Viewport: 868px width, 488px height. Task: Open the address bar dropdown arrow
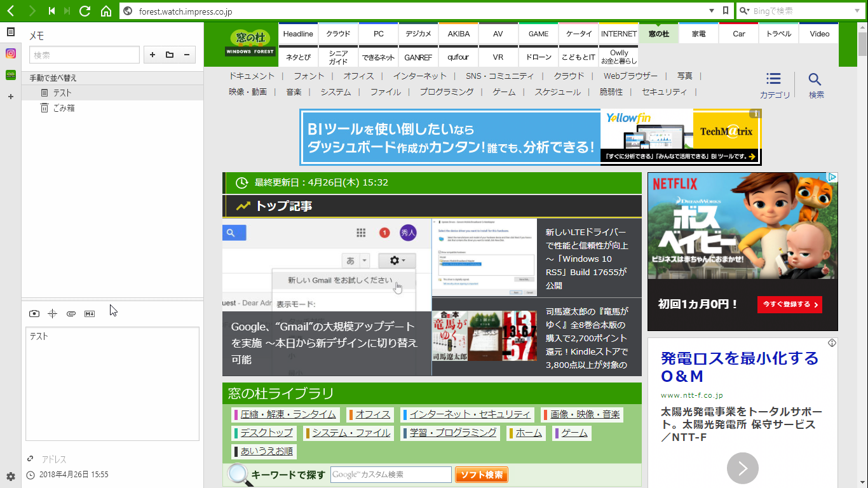coord(711,11)
